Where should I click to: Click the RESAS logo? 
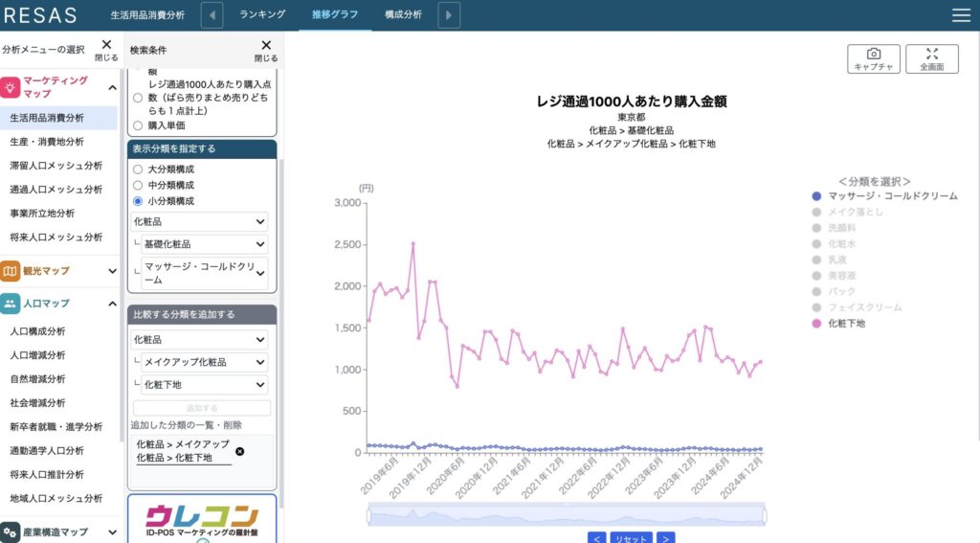[x=39, y=15]
